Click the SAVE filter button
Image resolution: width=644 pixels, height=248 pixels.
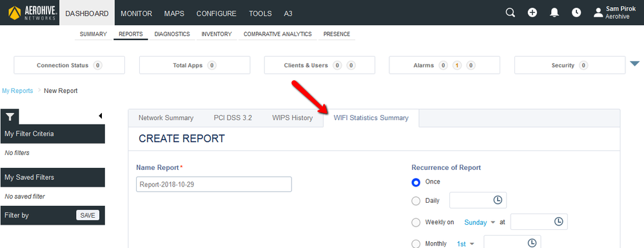pos(88,215)
